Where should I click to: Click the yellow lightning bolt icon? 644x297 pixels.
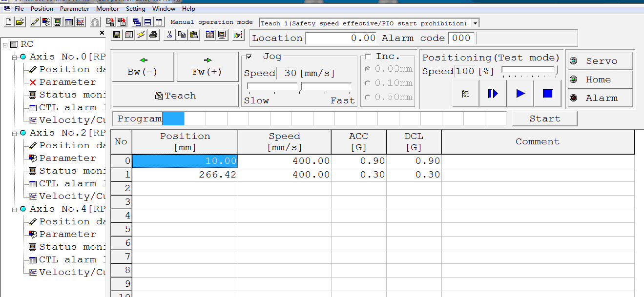pos(141,35)
